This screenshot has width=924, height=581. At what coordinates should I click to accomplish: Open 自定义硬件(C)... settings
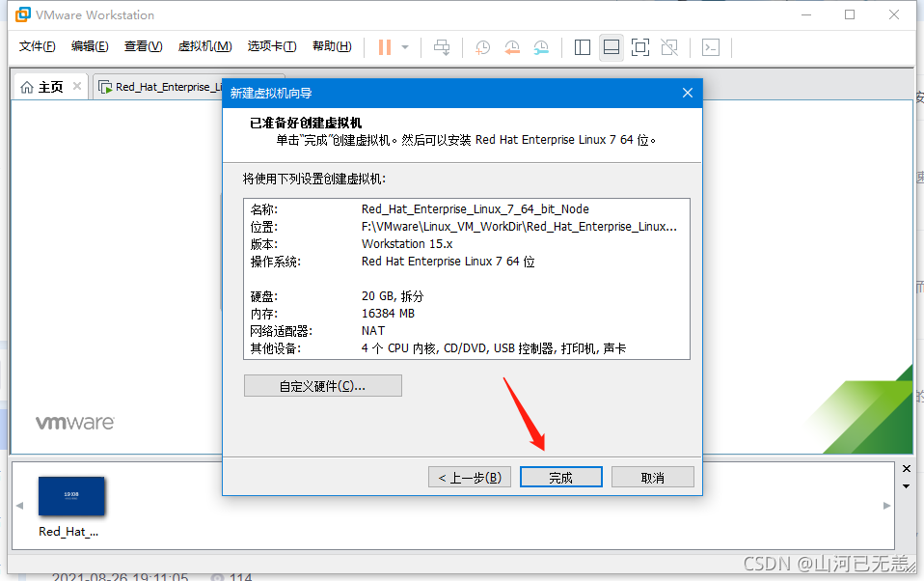coord(323,386)
